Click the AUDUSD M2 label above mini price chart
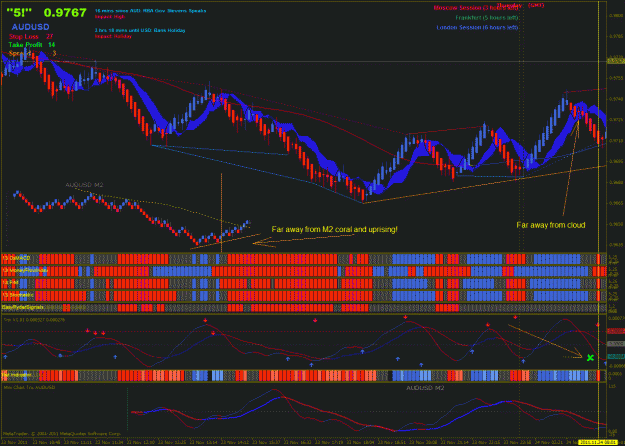Viewport: 625px width, 446px height. (x=85, y=185)
